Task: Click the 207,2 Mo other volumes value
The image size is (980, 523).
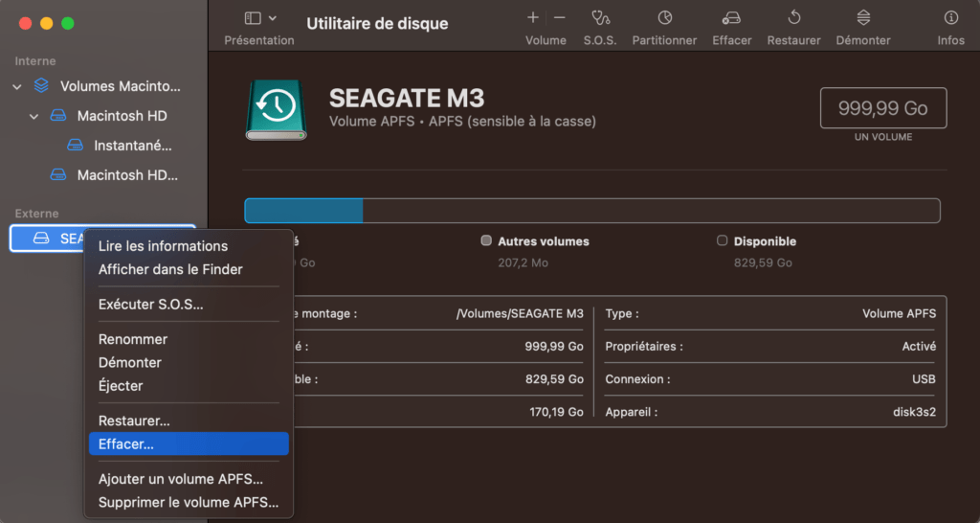Action: pos(523,262)
